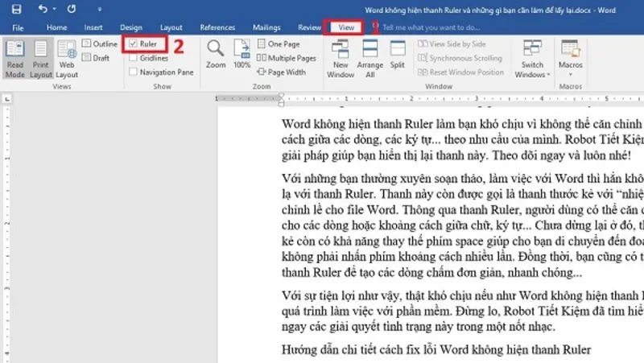Click the horizontal ruler at mark 3
Screen dimensions: 644x363
pyautogui.click(x=477, y=98)
